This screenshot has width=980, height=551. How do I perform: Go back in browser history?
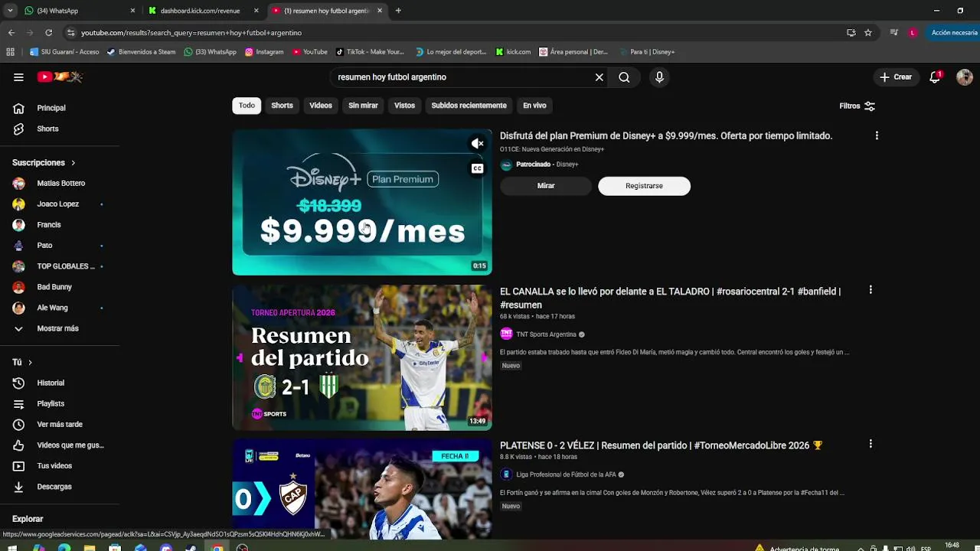click(11, 33)
